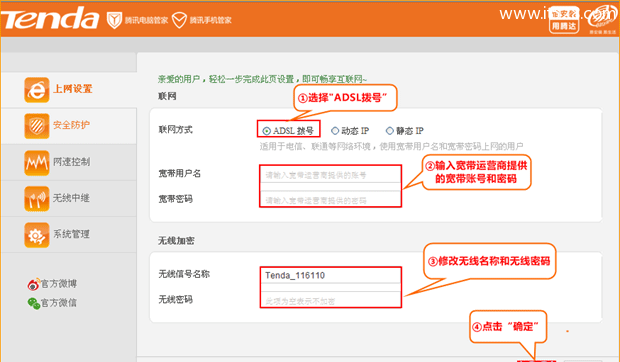This screenshot has height=362, width=620.
Task: Click the 用腾达 badge icon at top right
Action: [564, 21]
